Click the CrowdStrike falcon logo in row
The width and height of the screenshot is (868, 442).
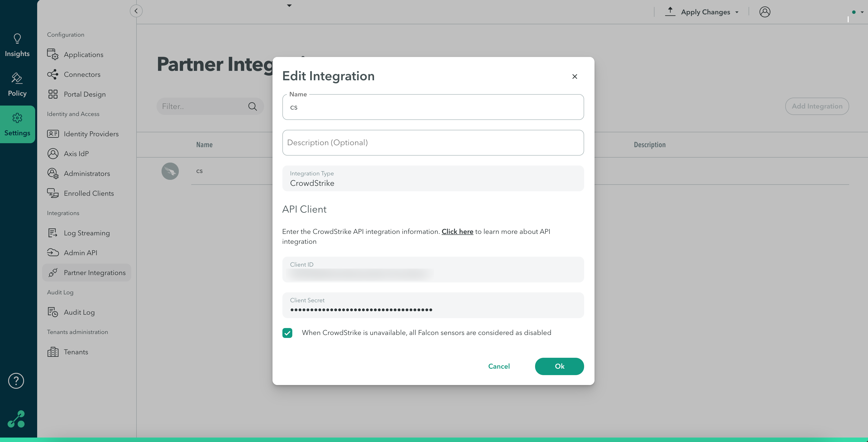170,171
